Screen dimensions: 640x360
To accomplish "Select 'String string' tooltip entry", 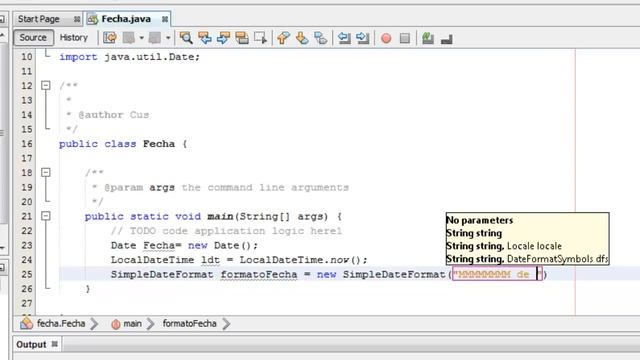I will [474, 233].
